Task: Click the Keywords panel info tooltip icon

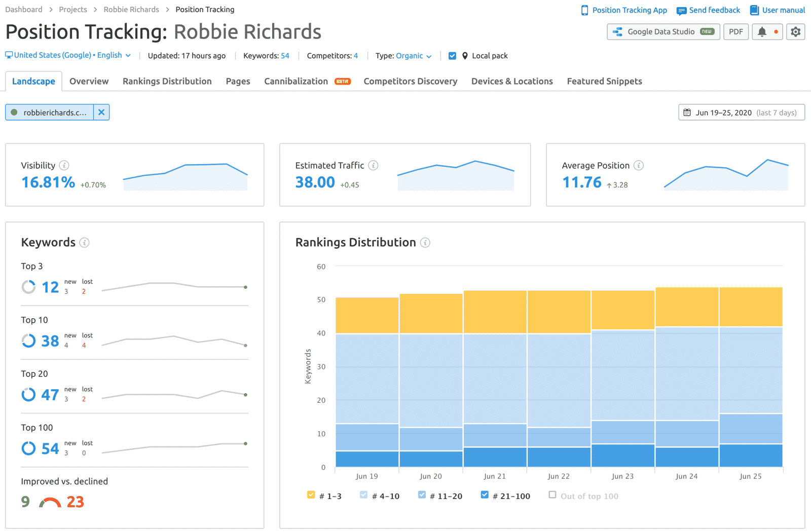Action: 84,243
